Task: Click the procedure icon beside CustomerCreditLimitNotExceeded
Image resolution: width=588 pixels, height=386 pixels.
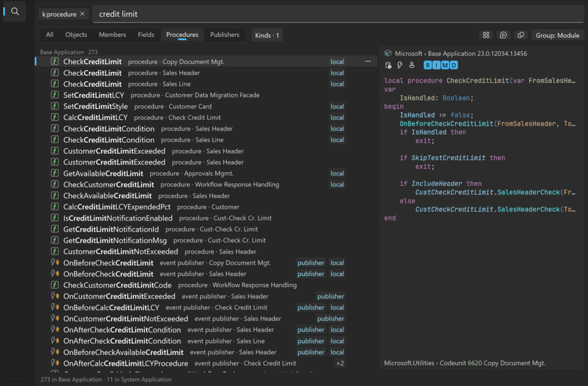Action: tap(55, 252)
